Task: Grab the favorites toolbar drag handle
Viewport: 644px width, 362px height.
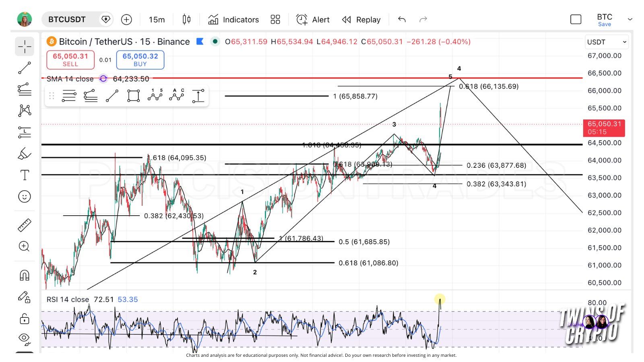Action: [52, 96]
